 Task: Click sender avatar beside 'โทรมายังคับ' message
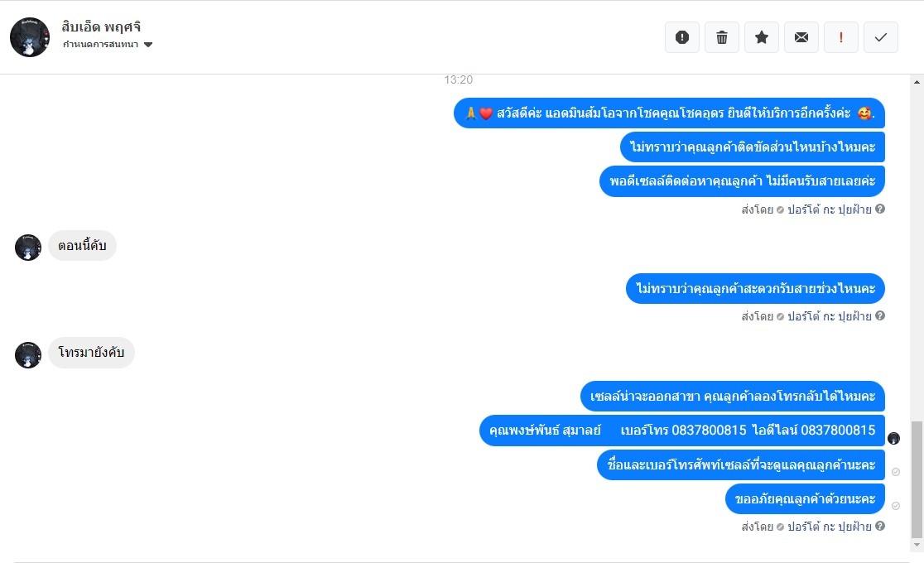point(27,355)
